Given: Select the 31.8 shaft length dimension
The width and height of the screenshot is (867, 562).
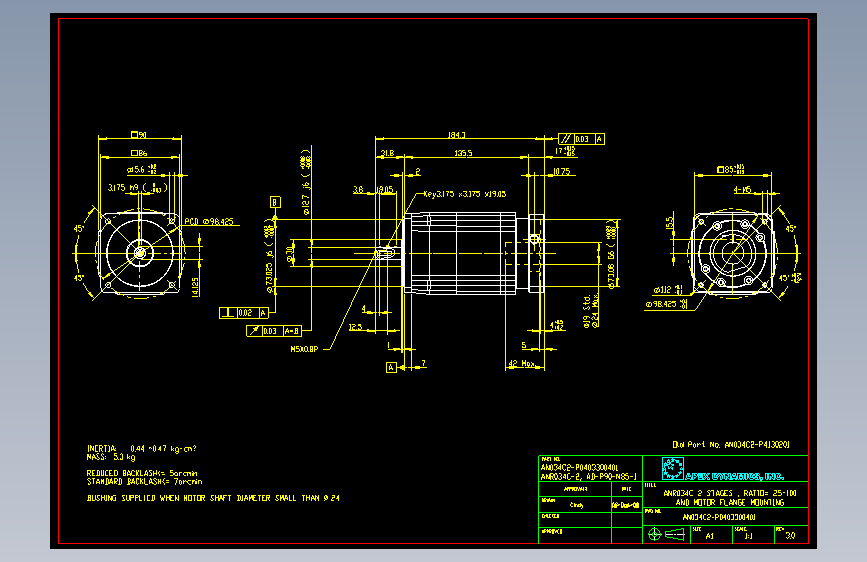Looking at the screenshot, I should [x=388, y=153].
